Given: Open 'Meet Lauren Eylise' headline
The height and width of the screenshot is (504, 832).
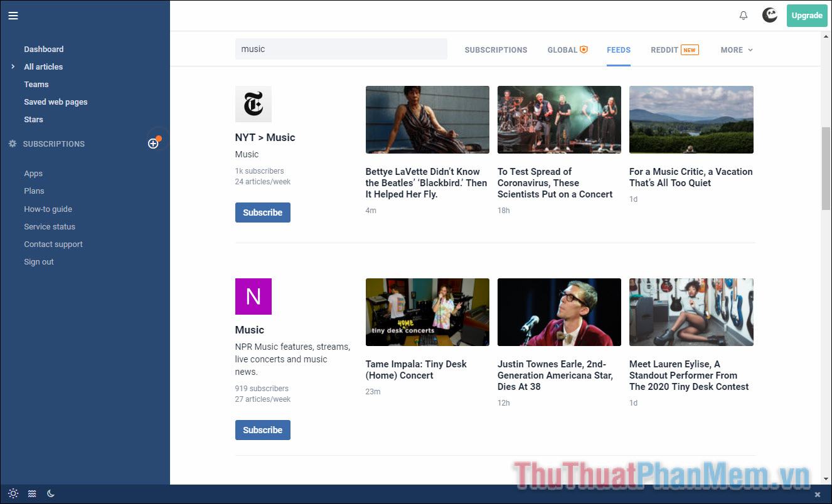Looking at the screenshot, I should pyautogui.click(x=689, y=375).
